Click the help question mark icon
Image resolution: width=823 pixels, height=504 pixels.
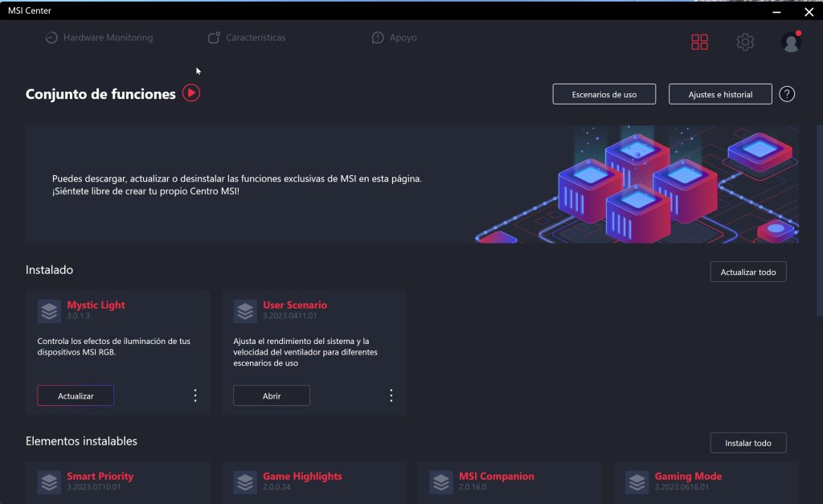tap(786, 94)
